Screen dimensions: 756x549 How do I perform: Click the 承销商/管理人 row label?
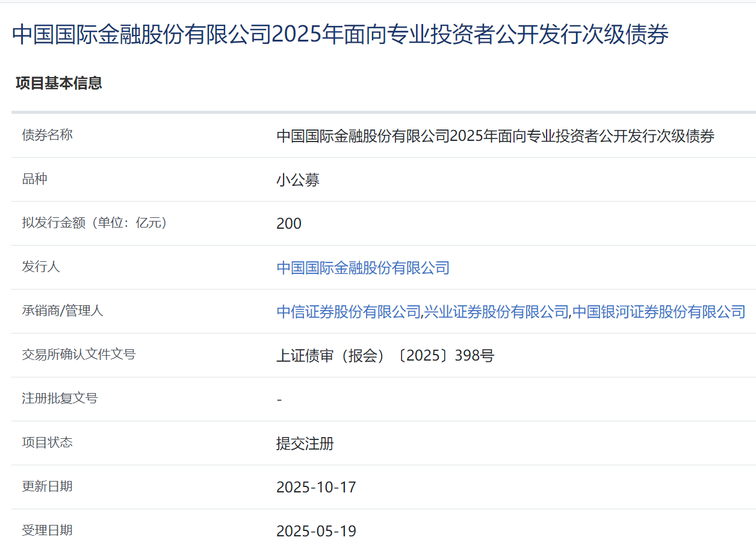tap(63, 311)
